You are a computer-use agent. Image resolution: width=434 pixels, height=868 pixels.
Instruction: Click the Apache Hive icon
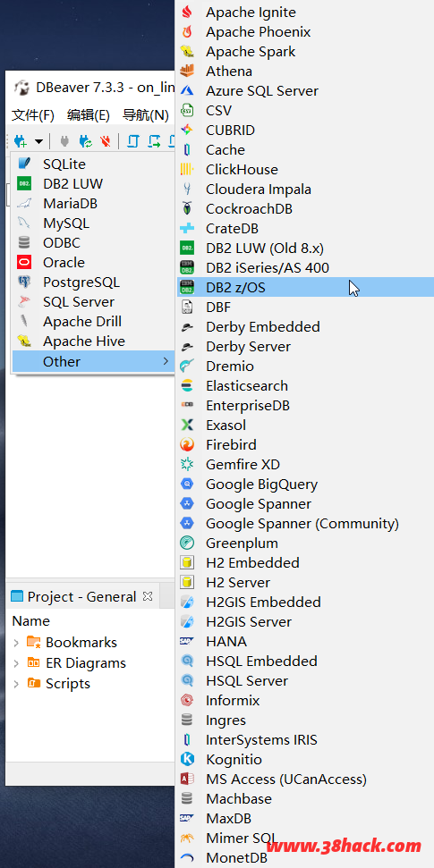coord(24,341)
